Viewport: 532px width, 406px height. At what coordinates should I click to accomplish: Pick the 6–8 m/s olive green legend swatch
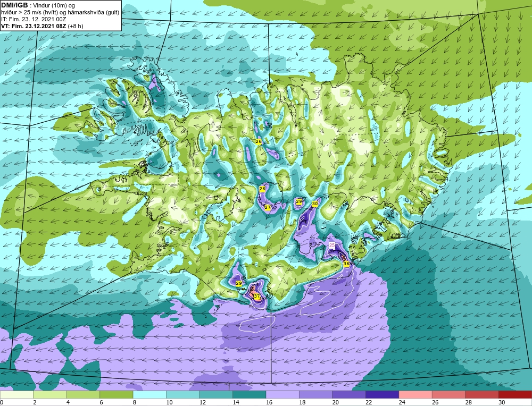[117, 394]
